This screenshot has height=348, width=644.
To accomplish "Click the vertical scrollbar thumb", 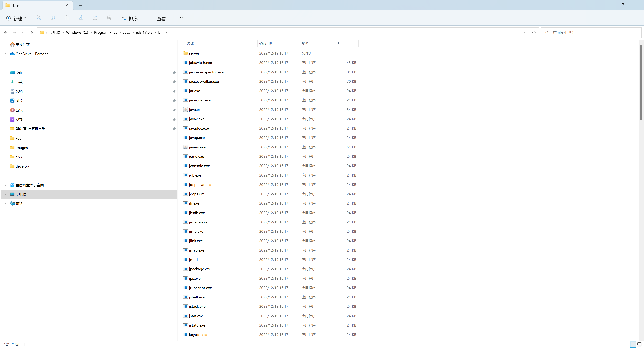I will [641, 82].
